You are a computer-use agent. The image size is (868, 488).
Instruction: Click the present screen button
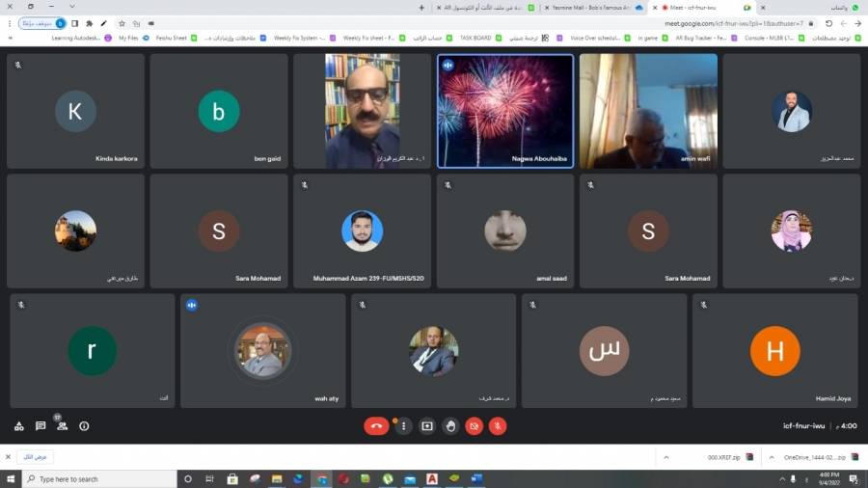coord(427,425)
